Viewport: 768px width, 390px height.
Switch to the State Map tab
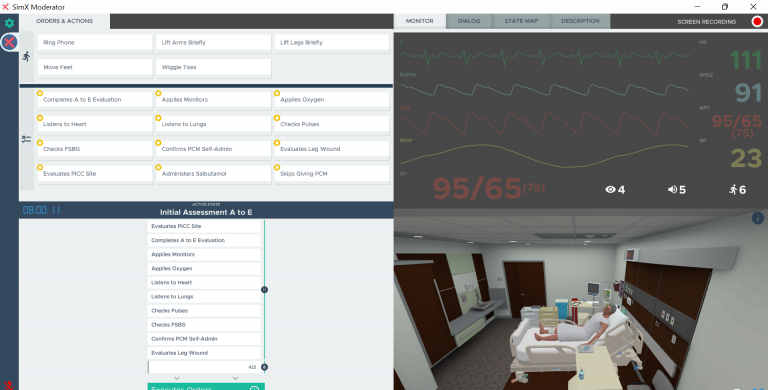[x=521, y=21]
